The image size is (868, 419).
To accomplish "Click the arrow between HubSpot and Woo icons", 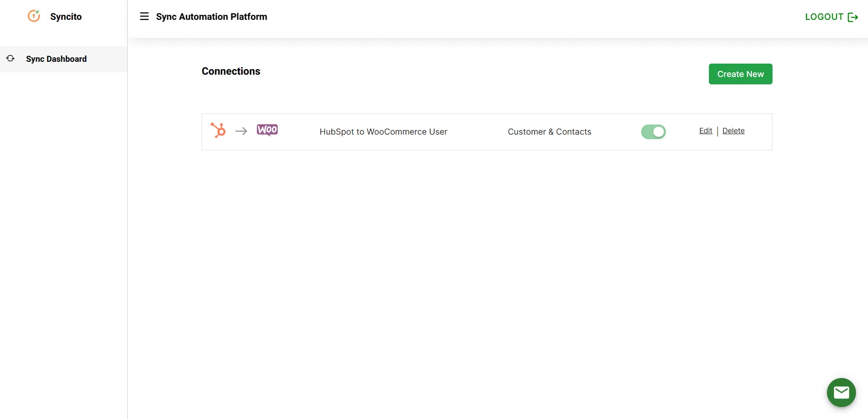I will (241, 131).
